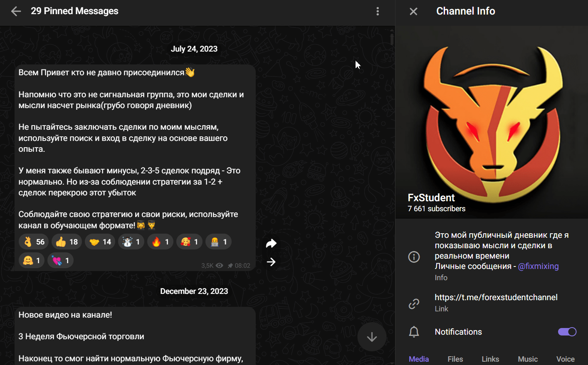This screenshot has width=588, height=365.
Task: Forward the July 24 pinned message
Action: click(271, 243)
